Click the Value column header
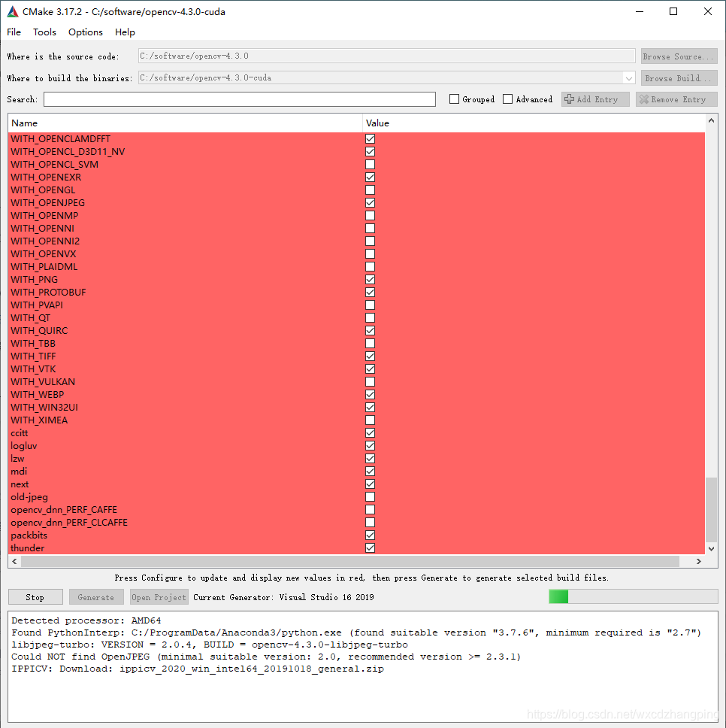726x728 pixels. [x=534, y=123]
